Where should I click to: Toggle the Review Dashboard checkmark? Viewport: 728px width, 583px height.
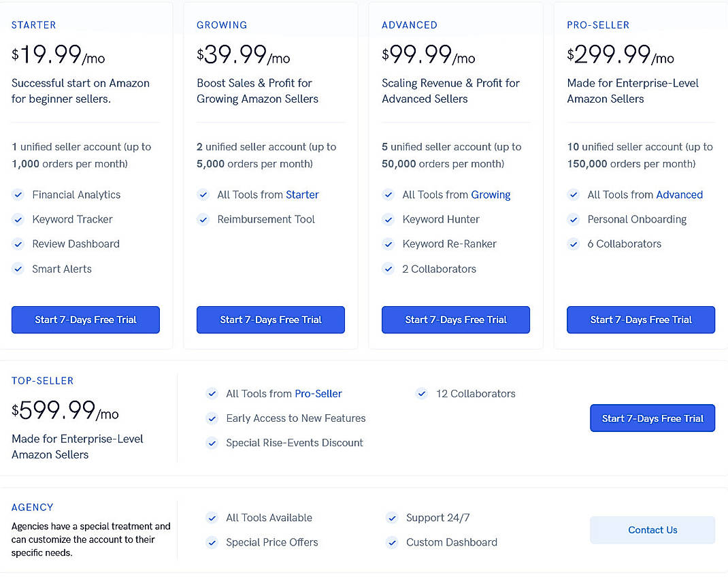(18, 244)
